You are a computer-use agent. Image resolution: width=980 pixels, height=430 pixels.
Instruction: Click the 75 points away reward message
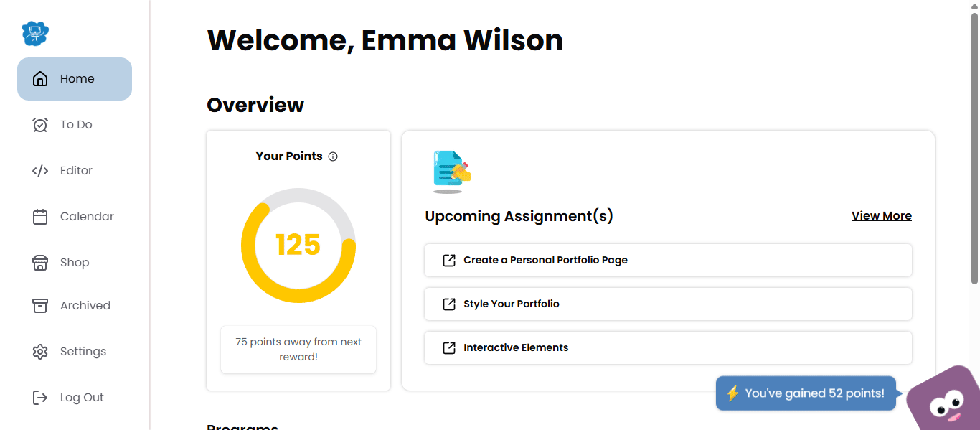coord(298,350)
